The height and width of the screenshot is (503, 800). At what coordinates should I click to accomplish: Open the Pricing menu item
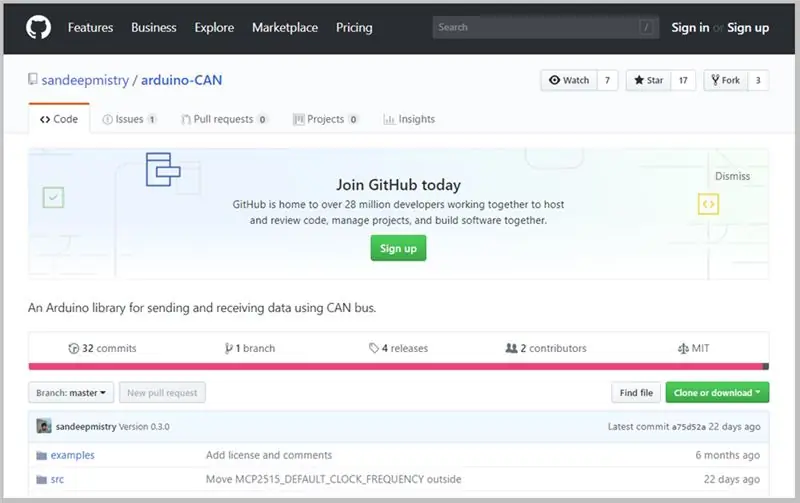[354, 28]
